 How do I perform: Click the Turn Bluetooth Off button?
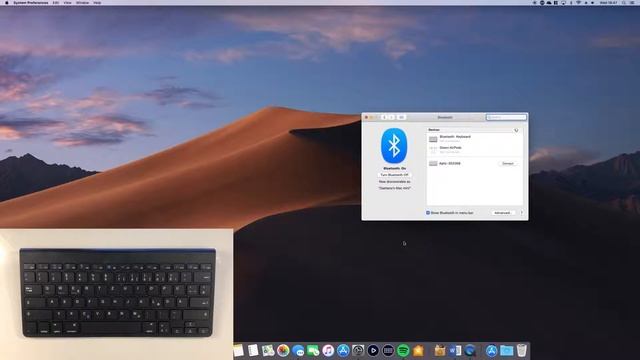394,175
